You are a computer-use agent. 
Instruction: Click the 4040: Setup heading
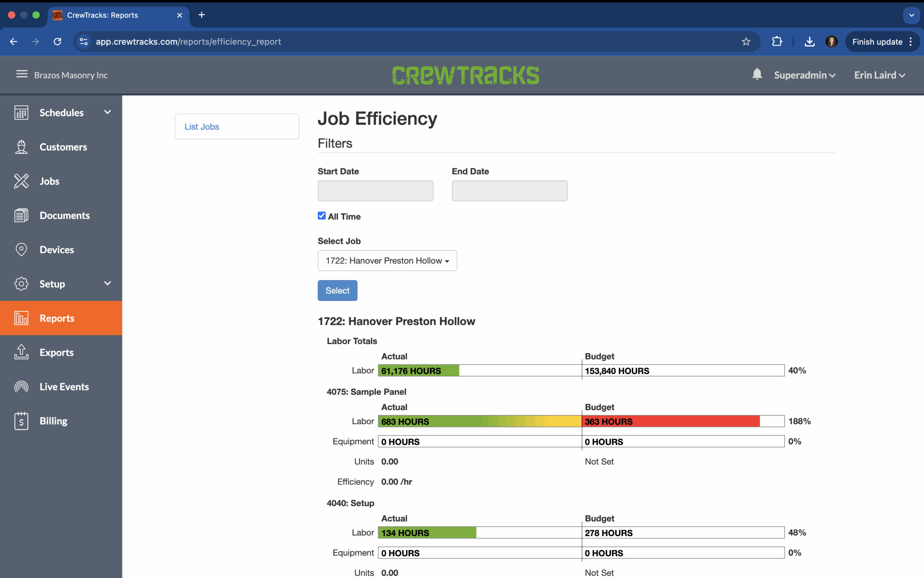coord(350,503)
